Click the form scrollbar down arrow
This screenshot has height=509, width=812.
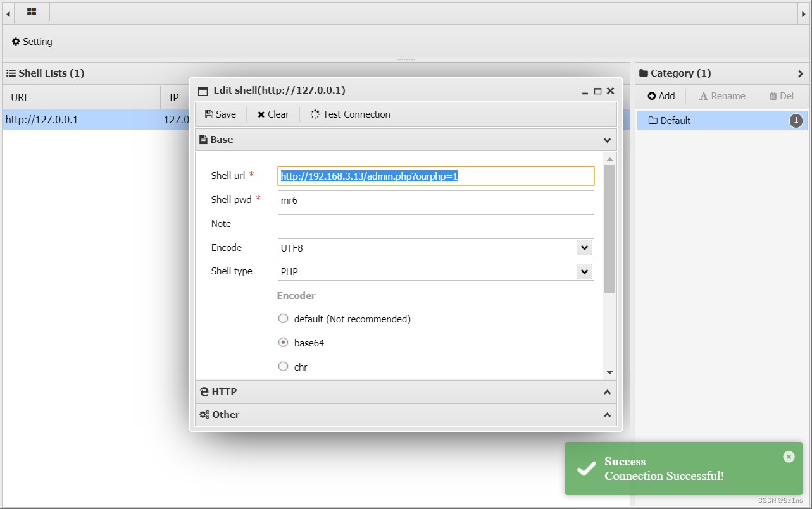(609, 373)
